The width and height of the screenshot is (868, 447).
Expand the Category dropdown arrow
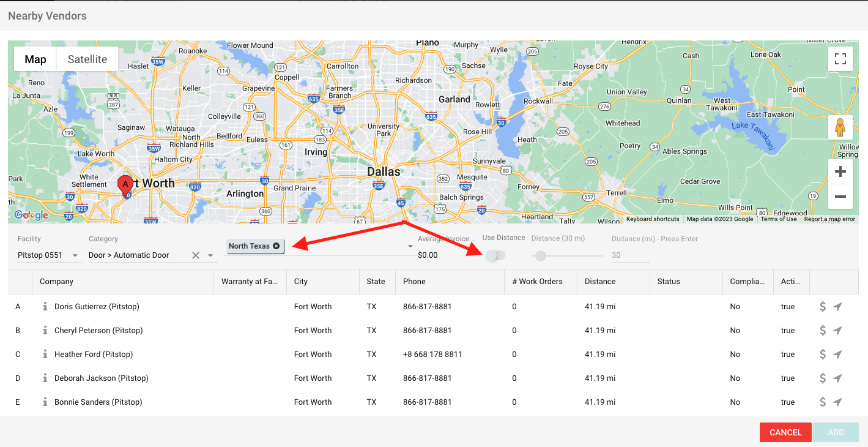tap(210, 255)
